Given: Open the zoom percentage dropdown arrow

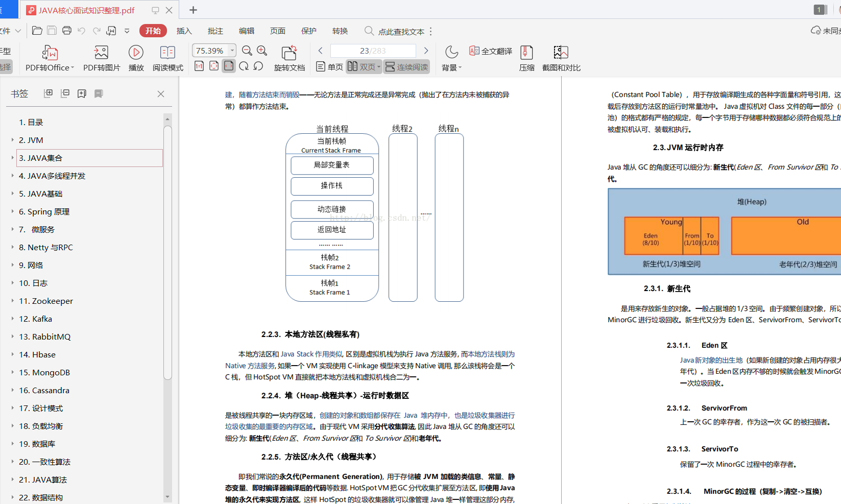Looking at the screenshot, I should click(x=232, y=51).
